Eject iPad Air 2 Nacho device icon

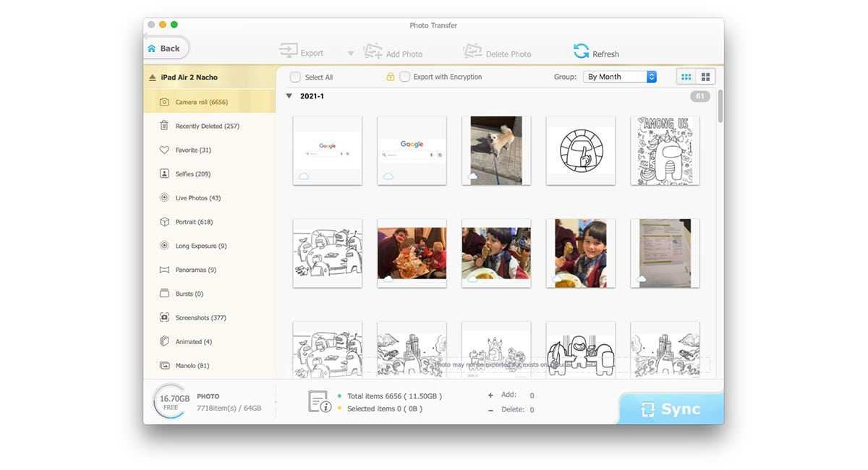[x=152, y=77]
